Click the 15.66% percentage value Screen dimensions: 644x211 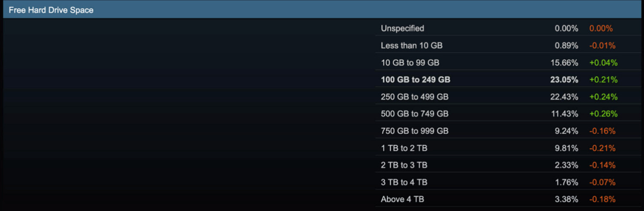pos(564,63)
